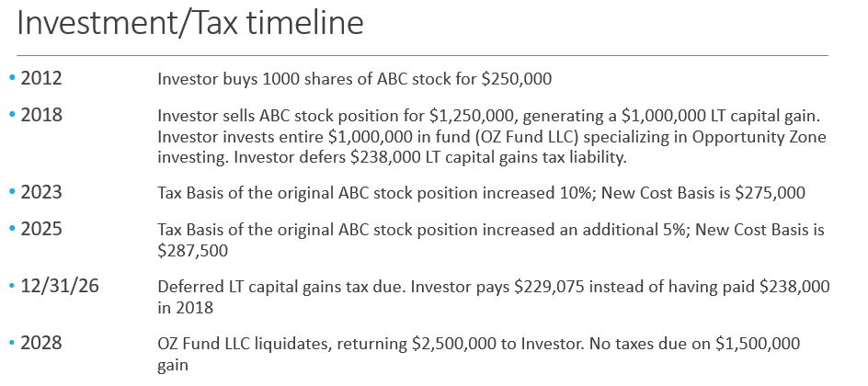The image size is (868, 386).
Task: Select the 2012 year label
Action: pos(40,78)
